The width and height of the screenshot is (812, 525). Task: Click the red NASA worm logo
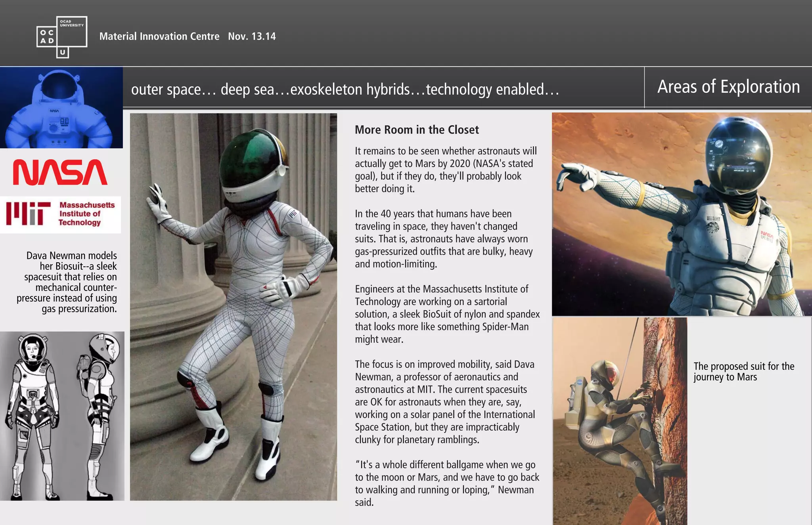click(x=60, y=172)
